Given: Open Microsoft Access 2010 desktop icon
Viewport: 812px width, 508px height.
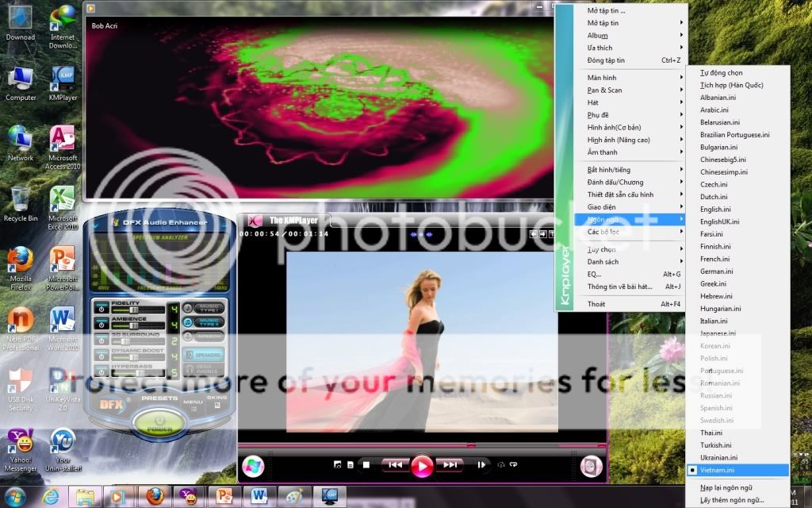Looking at the screenshot, I should (63, 148).
